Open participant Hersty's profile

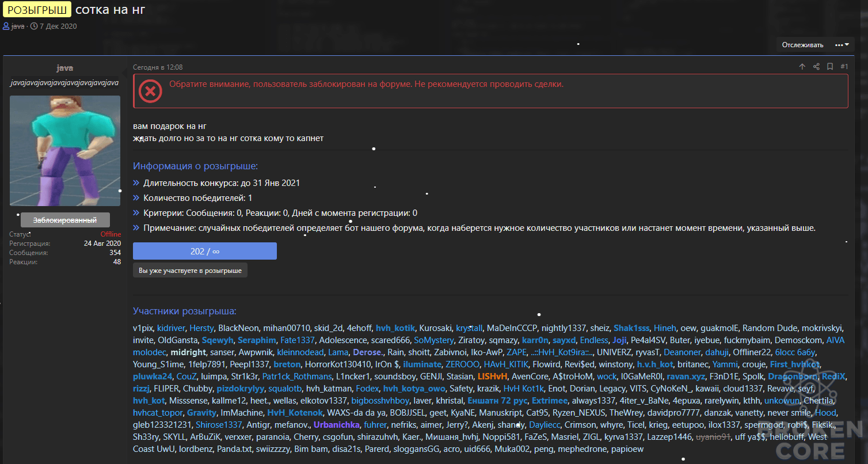[x=201, y=328]
